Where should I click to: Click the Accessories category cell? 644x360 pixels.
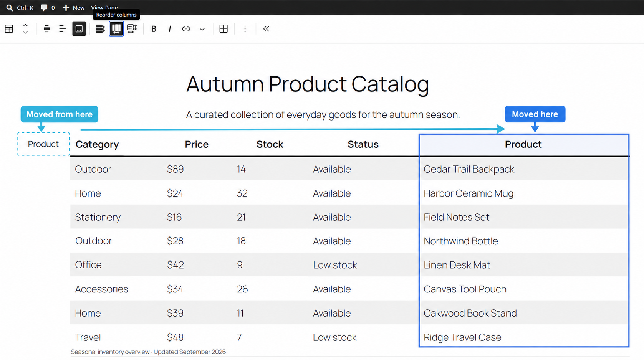click(101, 289)
